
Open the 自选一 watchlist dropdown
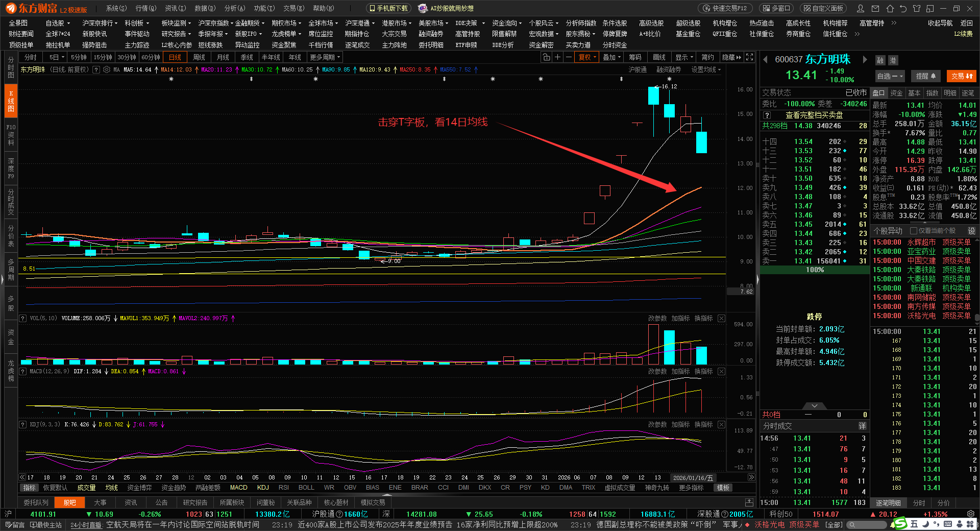click(x=890, y=76)
